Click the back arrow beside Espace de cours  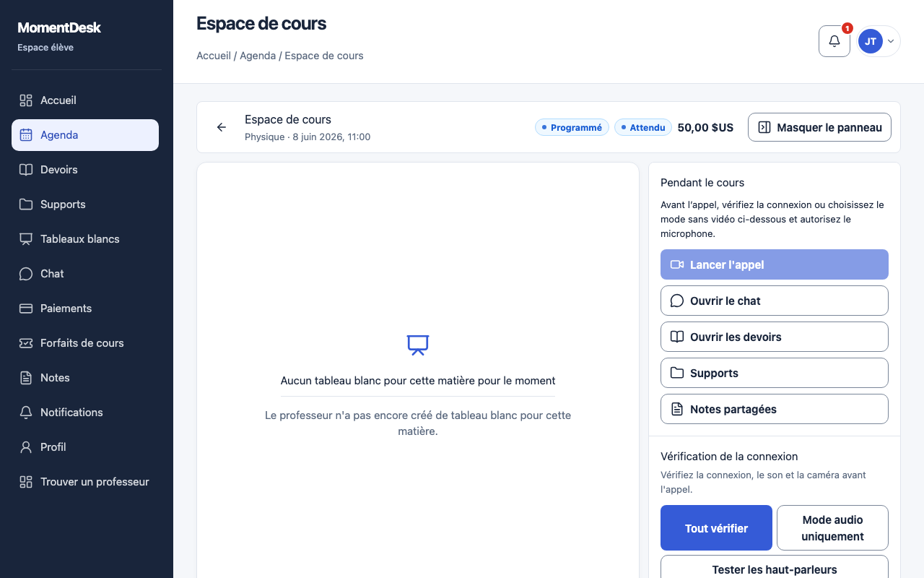222,127
